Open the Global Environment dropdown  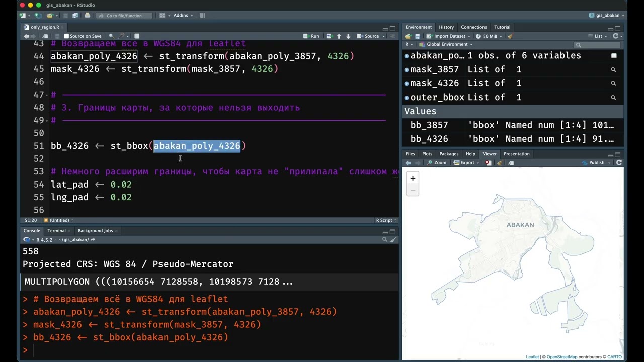coord(447,44)
